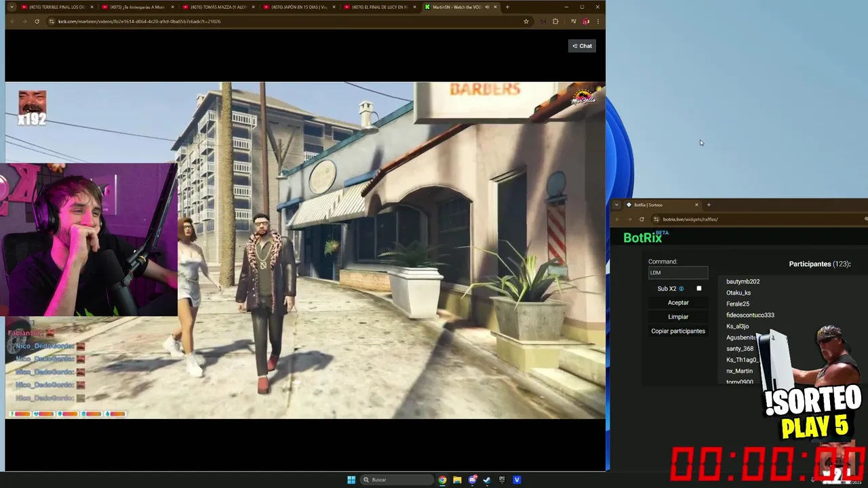Expand tab search dropdown in BotRix window
Screen dimensions: 868x488
[616, 205]
